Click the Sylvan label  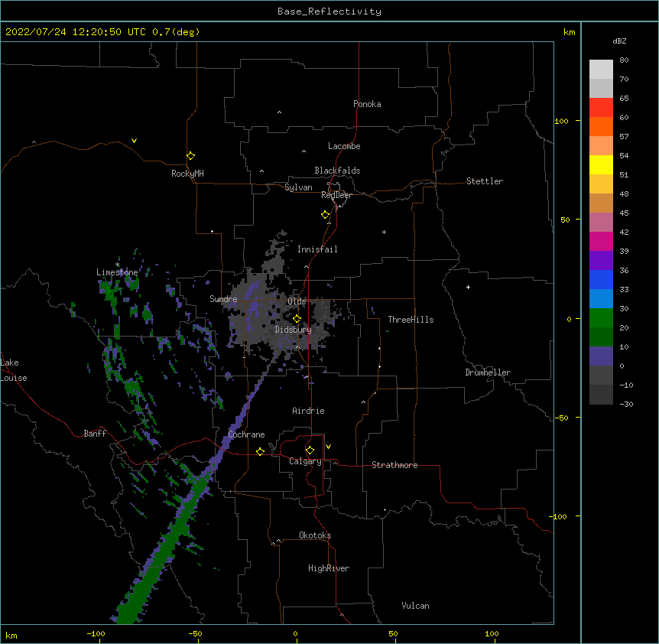click(x=298, y=187)
